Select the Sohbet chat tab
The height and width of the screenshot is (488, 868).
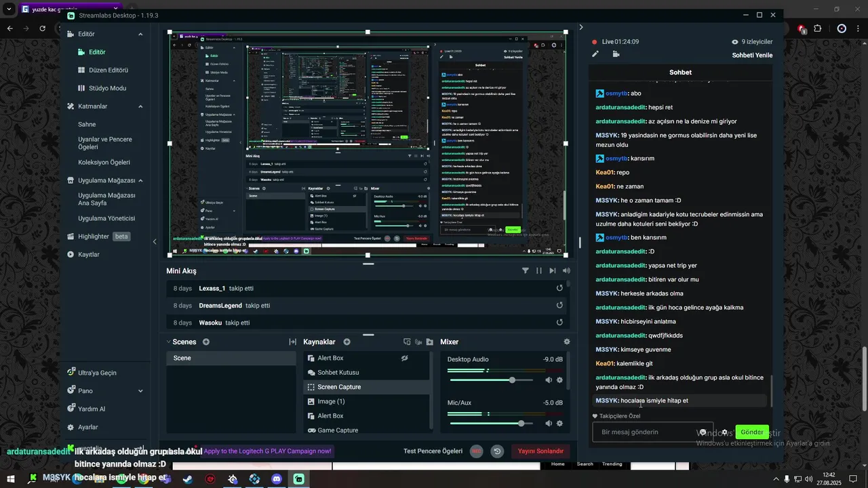[x=680, y=73]
